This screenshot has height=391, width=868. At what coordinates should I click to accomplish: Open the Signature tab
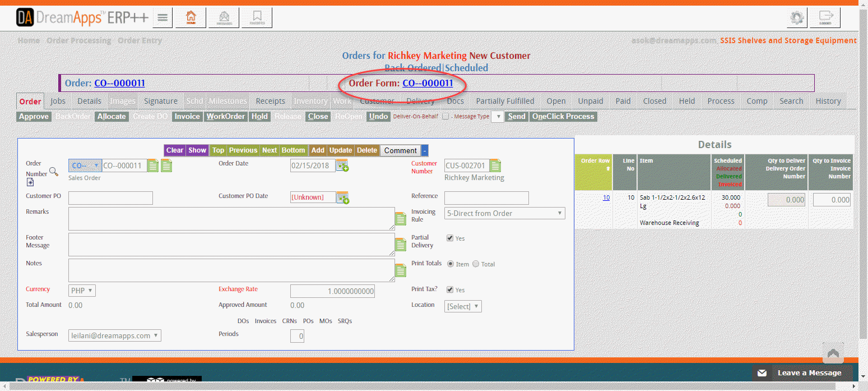pos(161,101)
